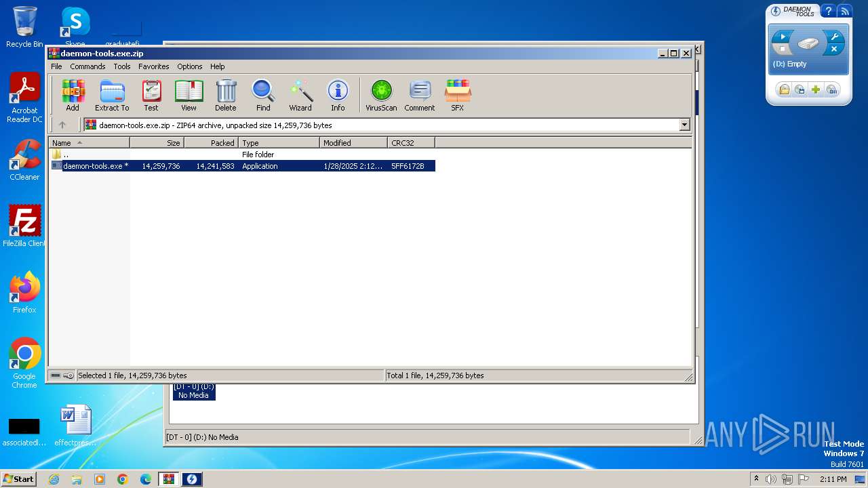868x488 pixels.
Task: Open Microsoft Edge from taskbar
Action: [145, 479]
